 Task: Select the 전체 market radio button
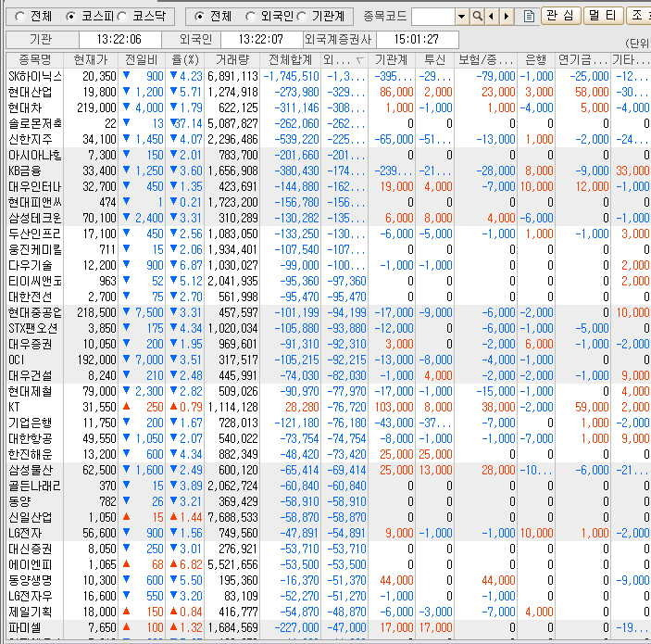pos(19,16)
